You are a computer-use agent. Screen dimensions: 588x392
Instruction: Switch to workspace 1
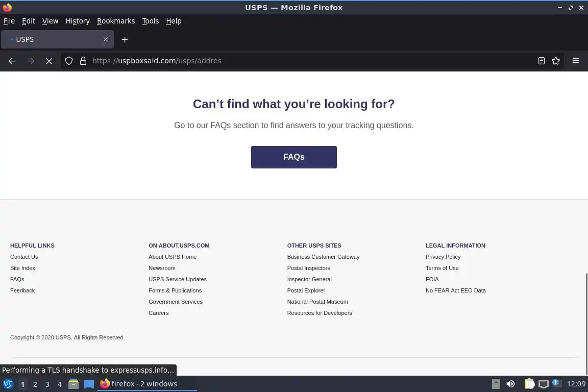tap(23, 384)
